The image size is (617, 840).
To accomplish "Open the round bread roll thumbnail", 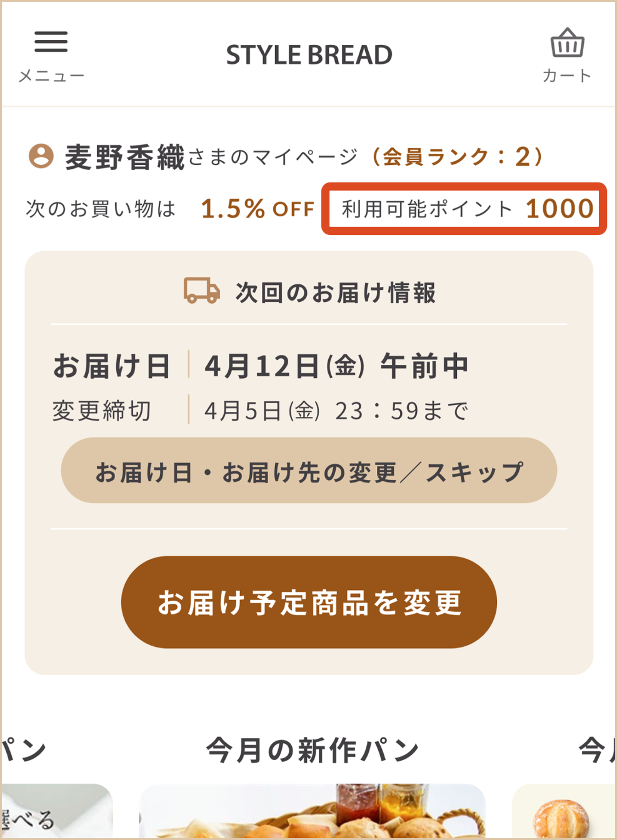I will (x=563, y=815).
